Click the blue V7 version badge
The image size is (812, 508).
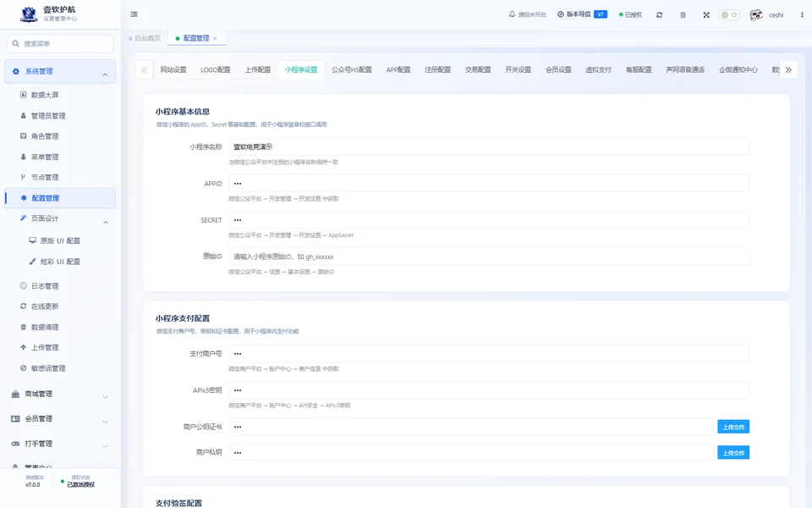click(601, 14)
